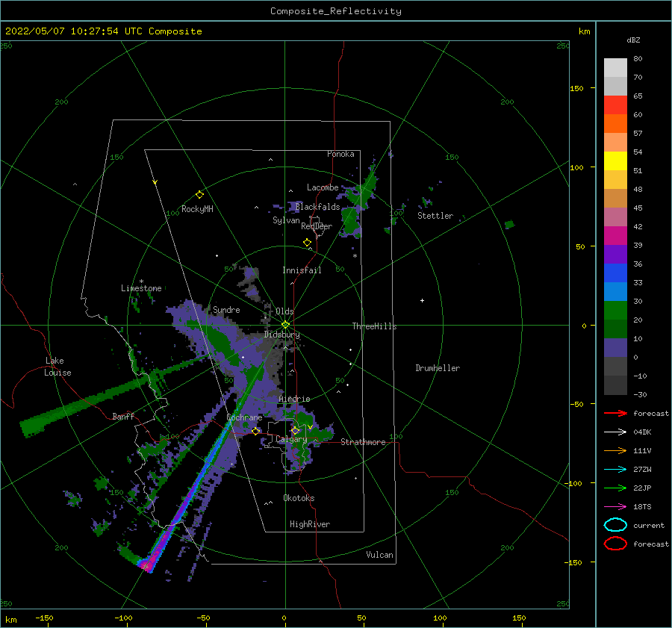The image size is (672, 628).
Task: Click the HighRiver city label
Action: (x=309, y=524)
